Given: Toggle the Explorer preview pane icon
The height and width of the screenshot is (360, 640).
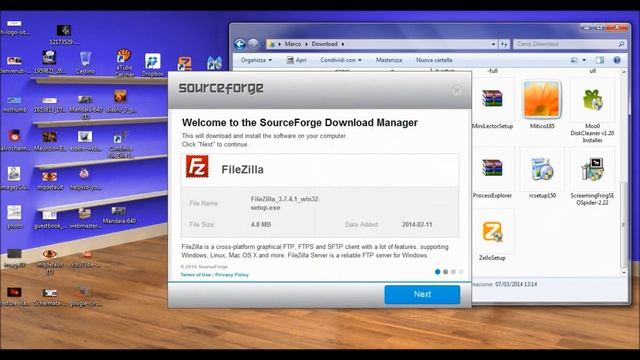Looking at the screenshot, I should tap(600, 60).
